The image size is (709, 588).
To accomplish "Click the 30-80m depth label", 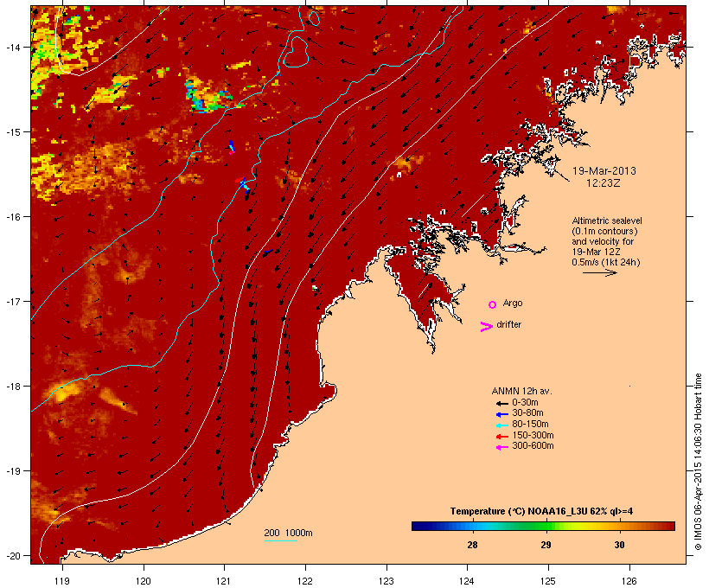I will pos(527,412).
